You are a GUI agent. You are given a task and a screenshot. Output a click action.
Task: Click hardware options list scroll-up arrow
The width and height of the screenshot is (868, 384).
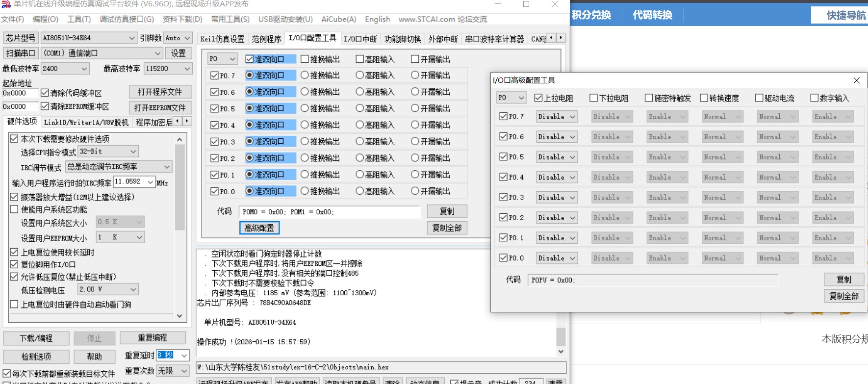[x=179, y=140]
